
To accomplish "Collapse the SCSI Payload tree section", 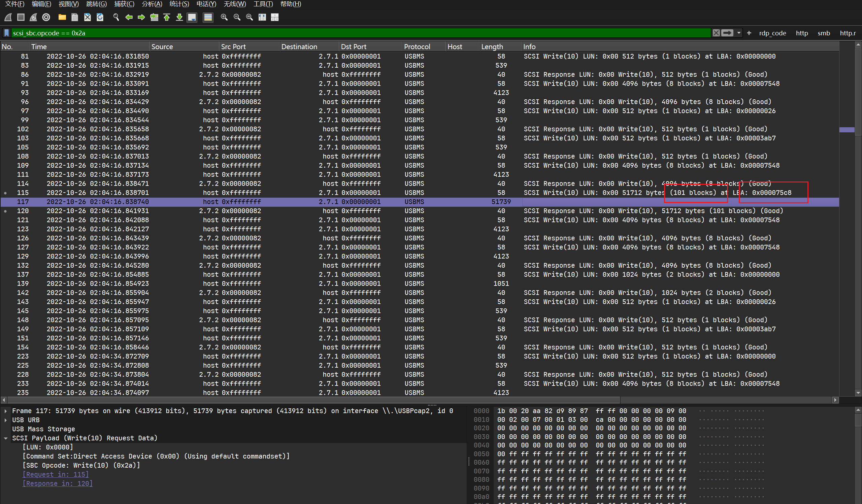I will tap(5, 438).
